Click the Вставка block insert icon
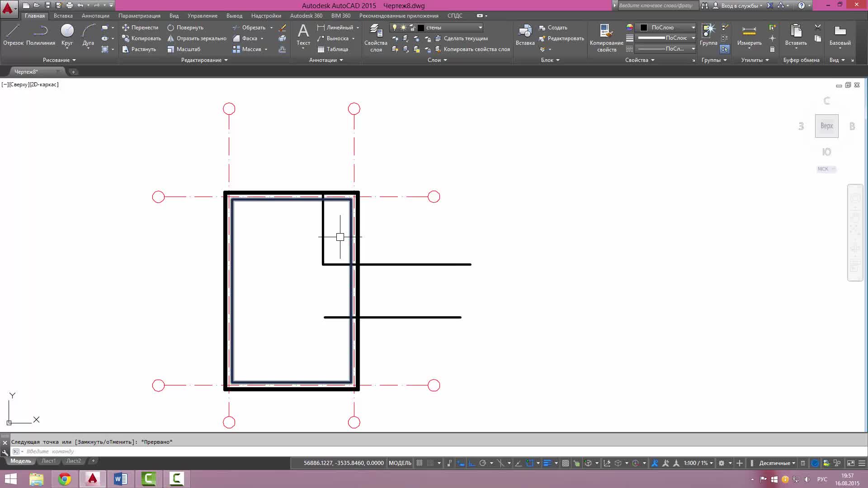Viewport: 868px width, 488px height. click(525, 35)
